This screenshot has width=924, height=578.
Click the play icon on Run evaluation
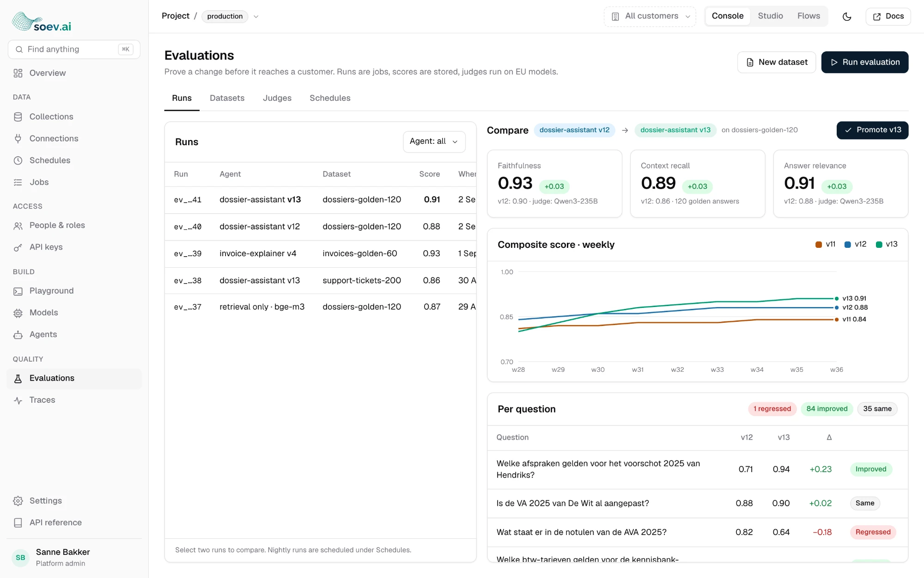coord(834,62)
